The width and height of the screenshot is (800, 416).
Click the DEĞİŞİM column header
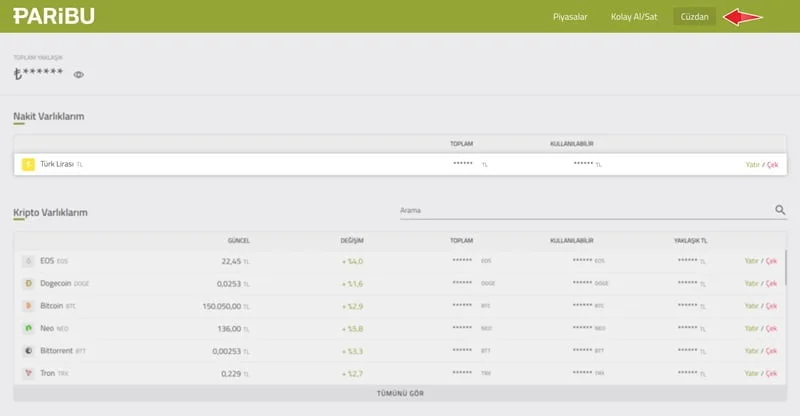pos(352,240)
